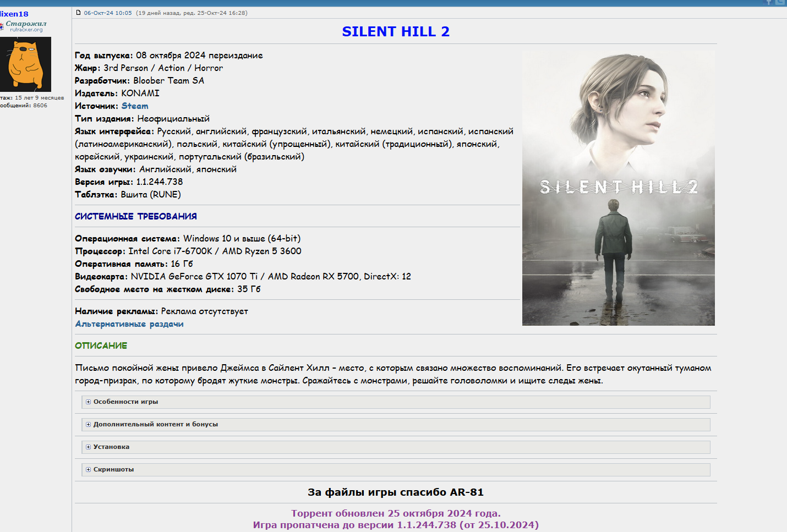Click the "Версия игры: 1.1.244.738" line
787x532 pixels.
(129, 182)
